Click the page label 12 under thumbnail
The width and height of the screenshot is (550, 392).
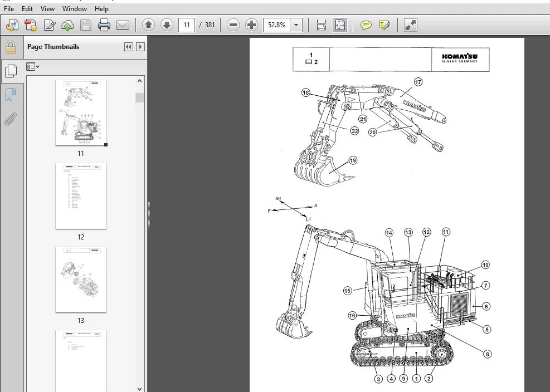click(x=81, y=237)
